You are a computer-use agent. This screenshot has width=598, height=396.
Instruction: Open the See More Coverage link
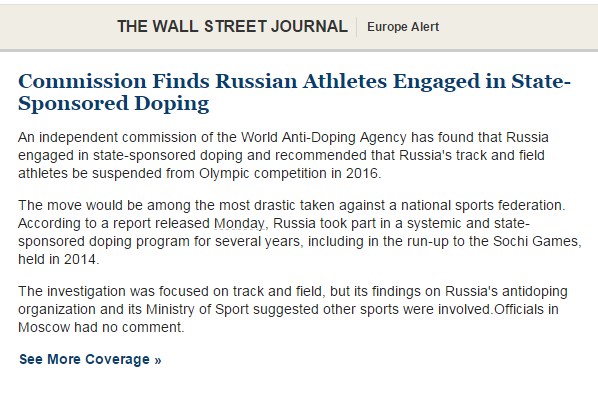point(90,359)
